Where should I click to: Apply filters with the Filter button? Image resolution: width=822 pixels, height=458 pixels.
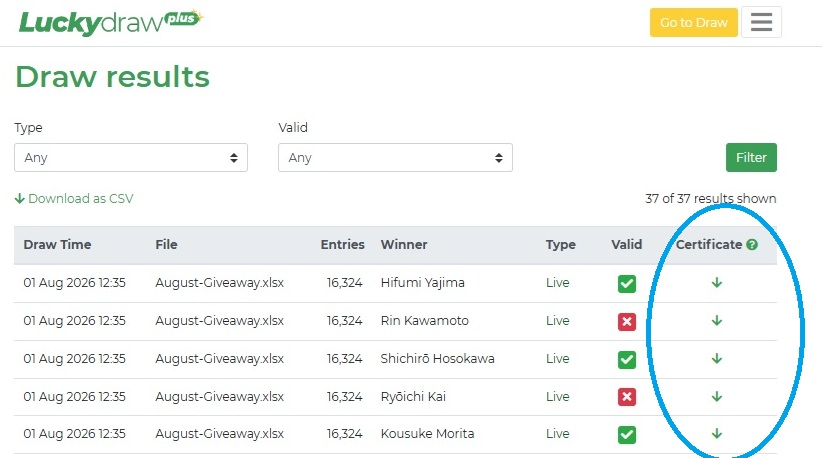pyautogui.click(x=751, y=158)
